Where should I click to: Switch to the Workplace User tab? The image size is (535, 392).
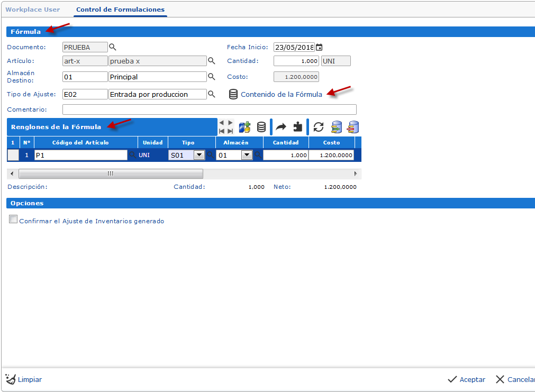(33, 9)
